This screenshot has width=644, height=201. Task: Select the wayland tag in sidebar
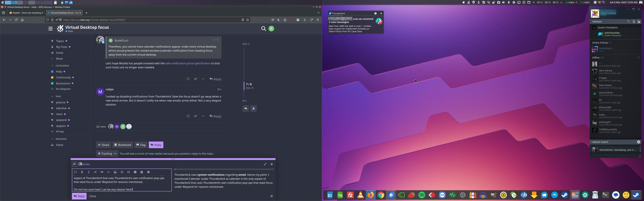coord(61,120)
